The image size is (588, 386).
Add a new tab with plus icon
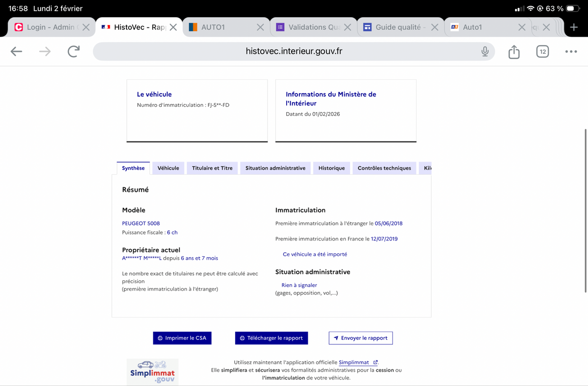[574, 27]
